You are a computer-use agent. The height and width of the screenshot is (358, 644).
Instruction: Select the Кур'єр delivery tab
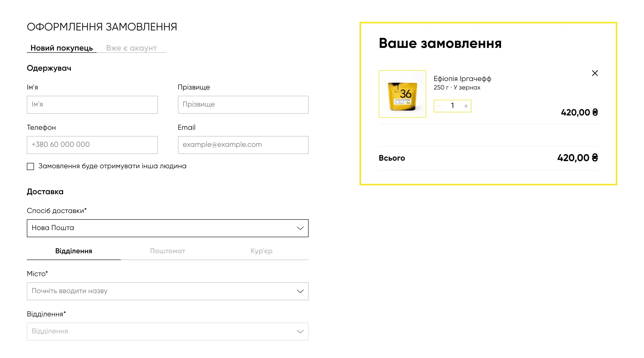[x=261, y=251]
